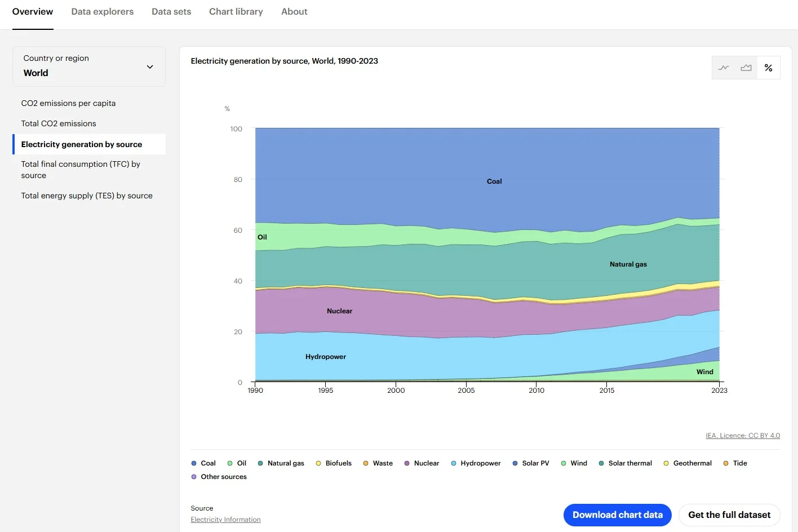Open the About tab
The height and width of the screenshot is (532, 798).
click(x=294, y=12)
